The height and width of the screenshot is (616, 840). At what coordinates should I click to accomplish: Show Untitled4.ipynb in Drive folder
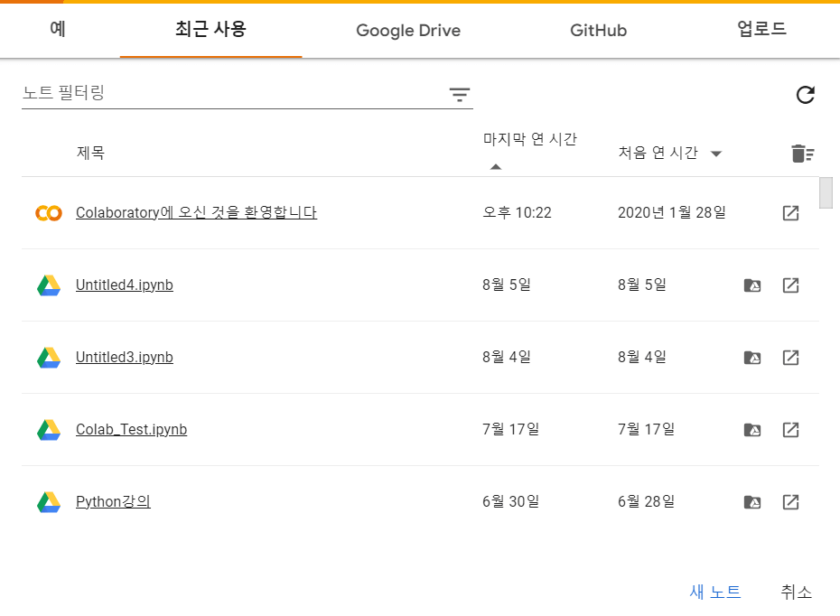[752, 285]
